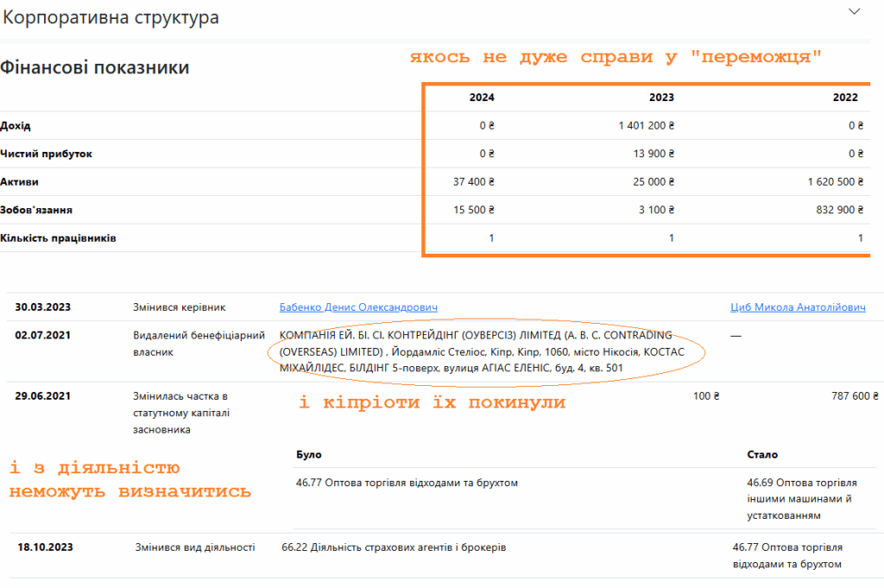Click the Дохід row label
Viewport: 884px width, 588px height.
(x=16, y=126)
